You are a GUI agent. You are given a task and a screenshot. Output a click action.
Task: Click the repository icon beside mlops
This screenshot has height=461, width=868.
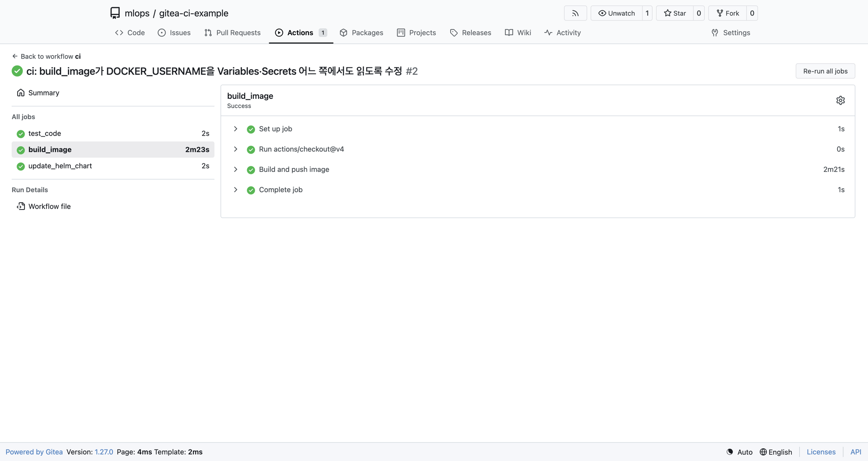pyautogui.click(x=115, y=13)
